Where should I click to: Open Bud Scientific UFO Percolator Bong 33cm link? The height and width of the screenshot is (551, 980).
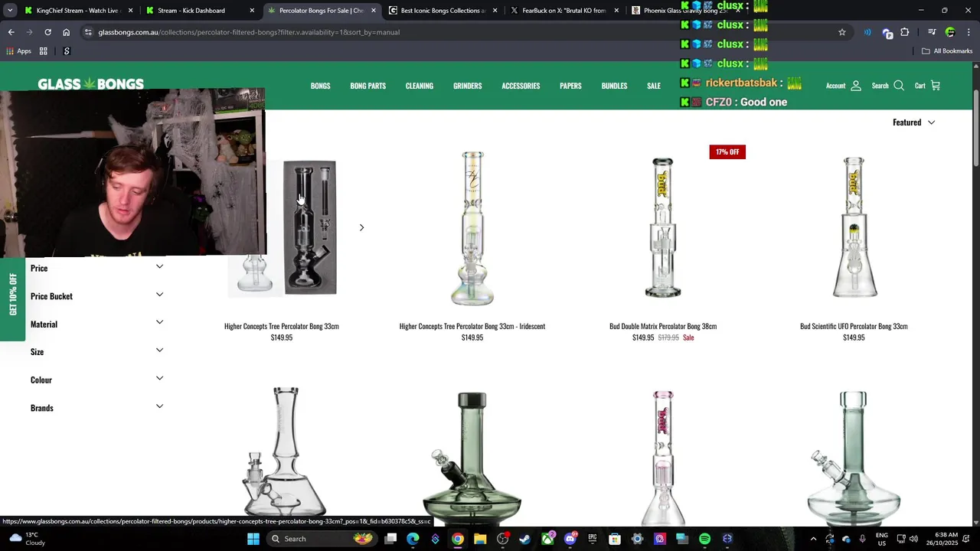point(854,326)
